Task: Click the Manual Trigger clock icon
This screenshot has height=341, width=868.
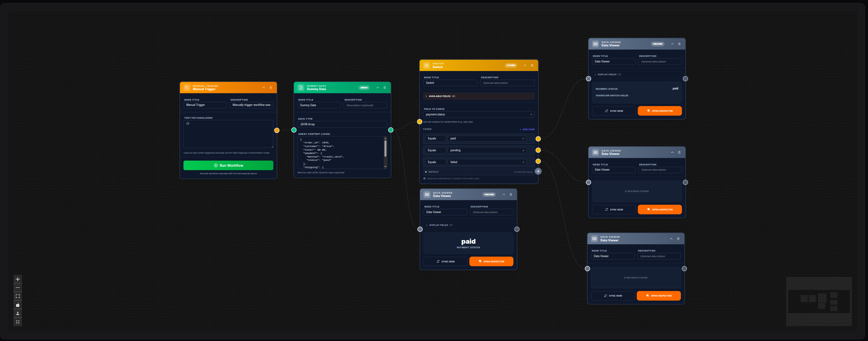Action: coord(187,87)
